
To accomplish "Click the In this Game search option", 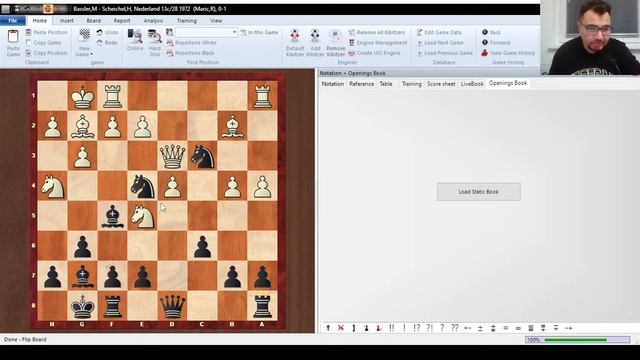I will [x=259, y=32].
